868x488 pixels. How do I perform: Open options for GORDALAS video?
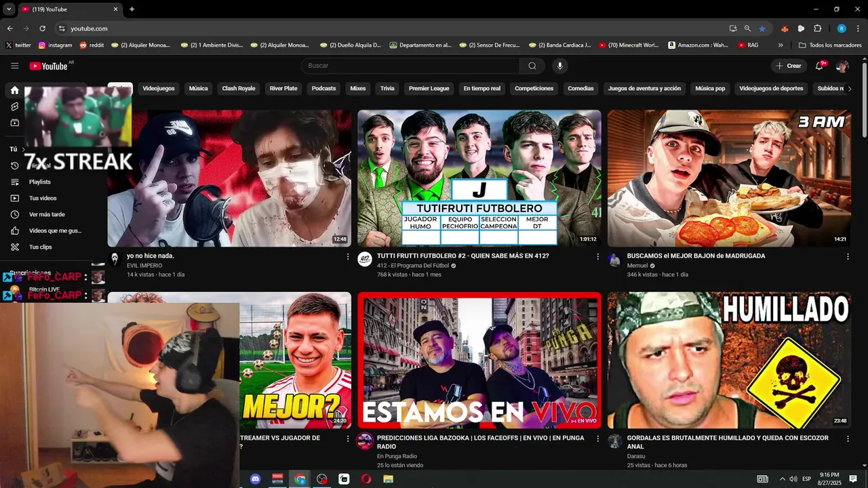[x=848, y=439]
